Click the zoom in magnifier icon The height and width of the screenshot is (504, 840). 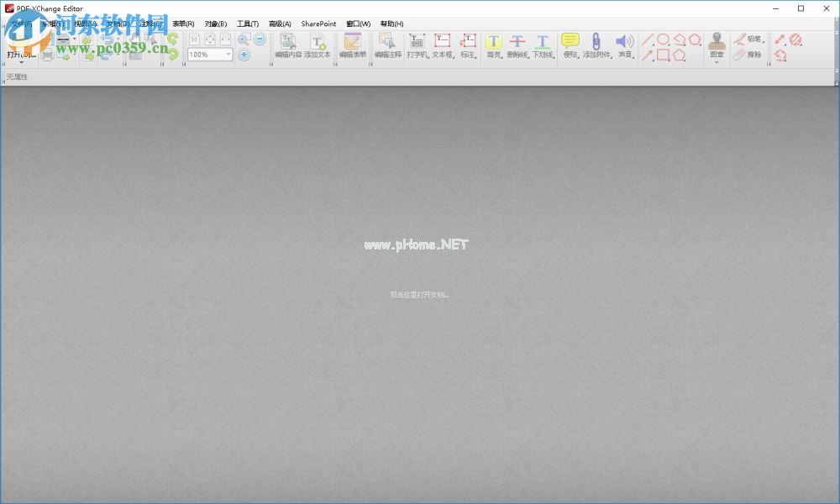coord(244,39)
